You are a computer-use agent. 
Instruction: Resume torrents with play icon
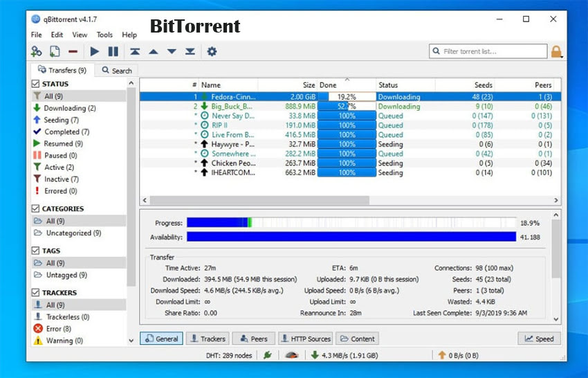click(95, 51)
